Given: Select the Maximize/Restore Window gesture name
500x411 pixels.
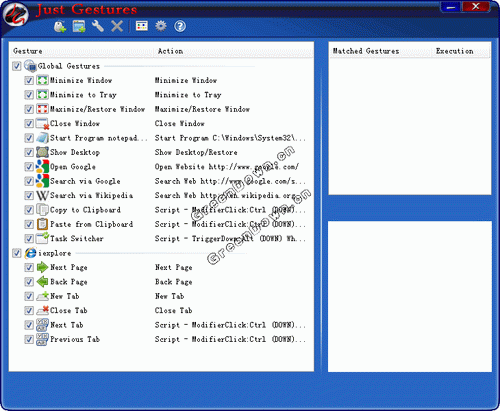Looking at the screenshot, I should pos(97,109).
